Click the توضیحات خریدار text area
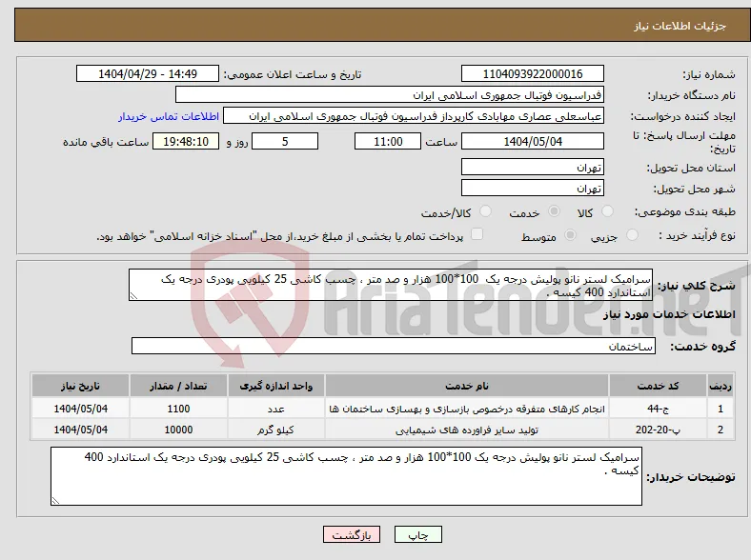751x560 pixels. pyautogui.click(x=346, y=476)
